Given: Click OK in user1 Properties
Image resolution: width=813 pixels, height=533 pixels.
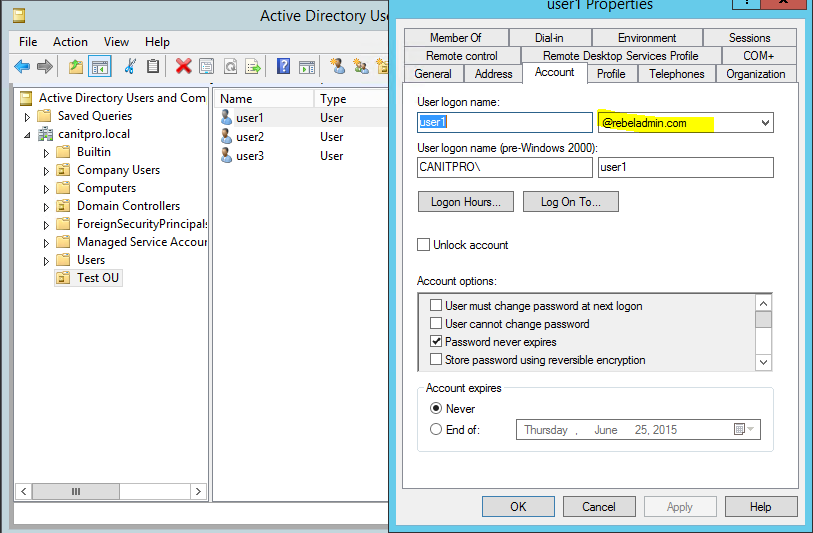Looking at the screenshot, I should tap(518, 507).
